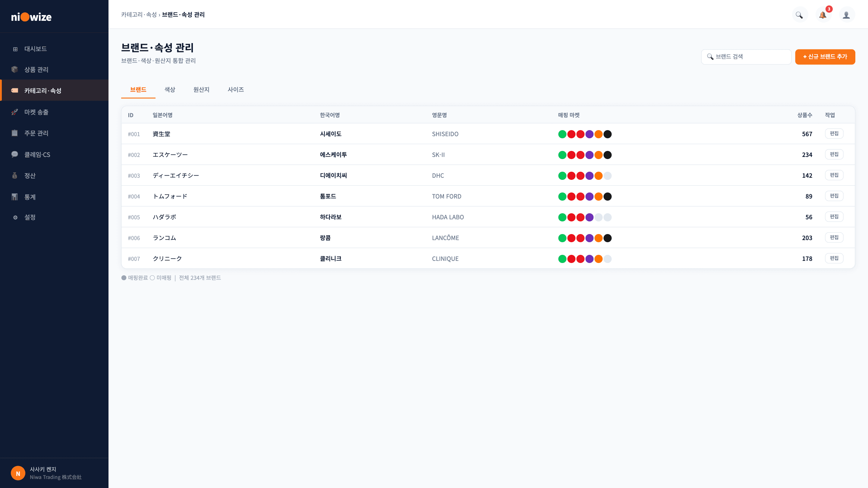Click the 전체 234개 브랜드 footer text
The height and width of the screenshot is (488, 868).
[200, 278]
